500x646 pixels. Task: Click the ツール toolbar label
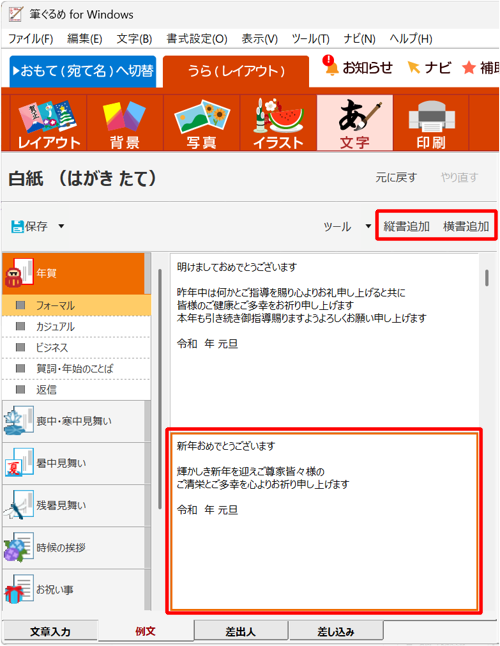click(x=337, y=226)
